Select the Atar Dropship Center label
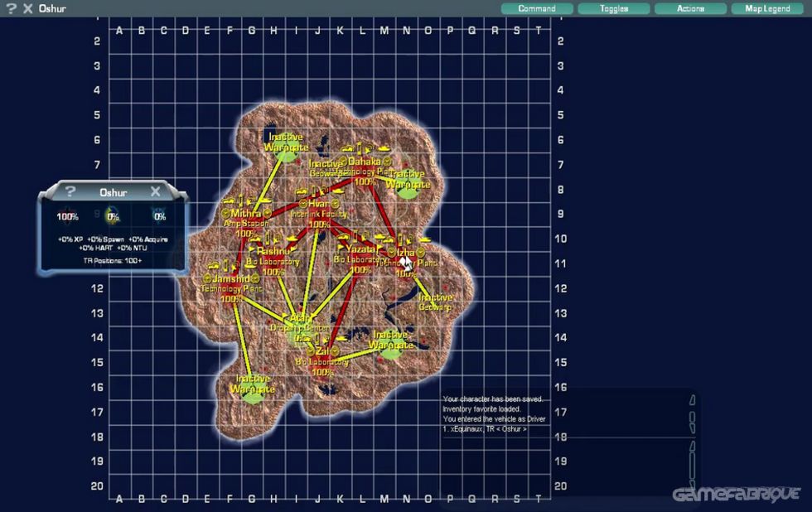The image size is (812, 512). 300,322
